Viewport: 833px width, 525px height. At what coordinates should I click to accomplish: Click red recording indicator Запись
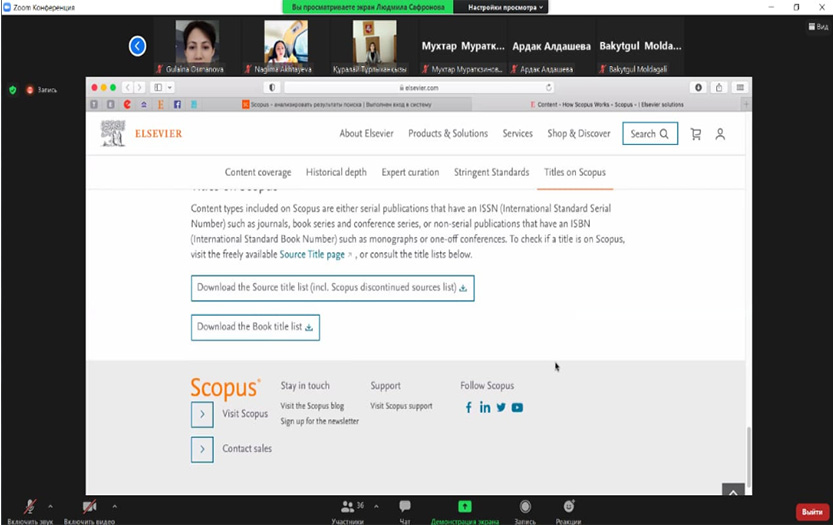pos(41,90)
